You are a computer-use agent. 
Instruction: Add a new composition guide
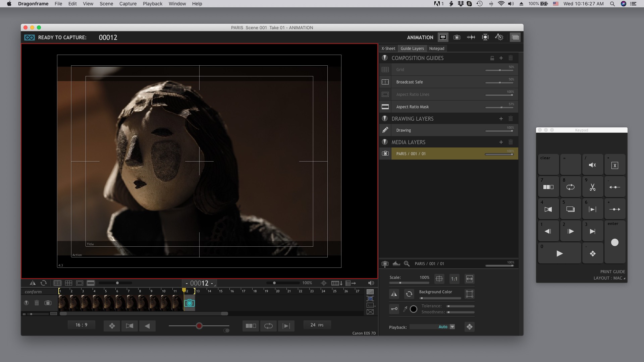coord(501,58)
